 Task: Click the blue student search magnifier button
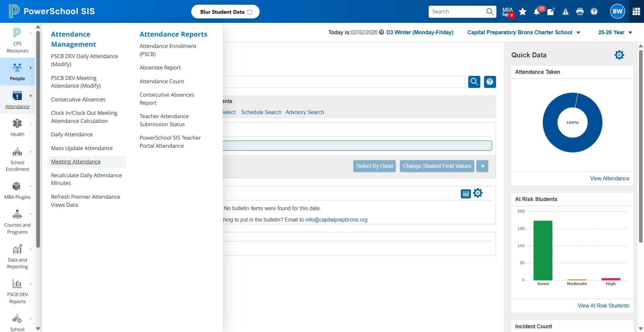(474, 82)
